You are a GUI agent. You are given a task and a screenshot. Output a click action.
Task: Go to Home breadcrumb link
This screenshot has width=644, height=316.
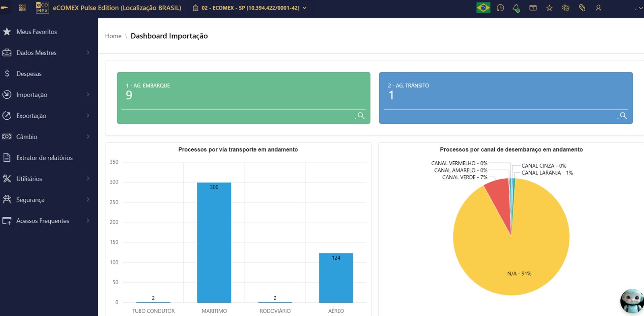(113, 36)
